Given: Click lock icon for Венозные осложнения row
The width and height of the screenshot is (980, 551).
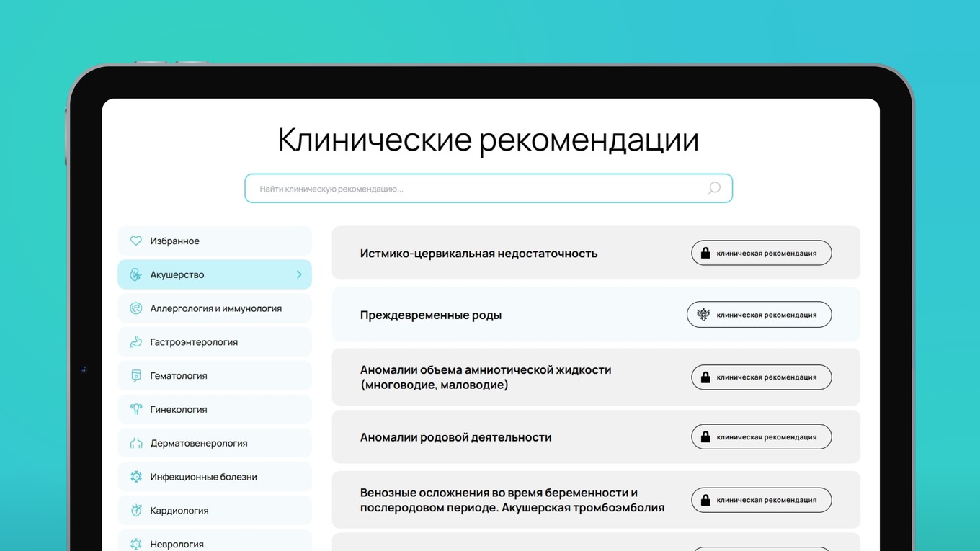Looking at the screenshot, I should coord(705,500).
